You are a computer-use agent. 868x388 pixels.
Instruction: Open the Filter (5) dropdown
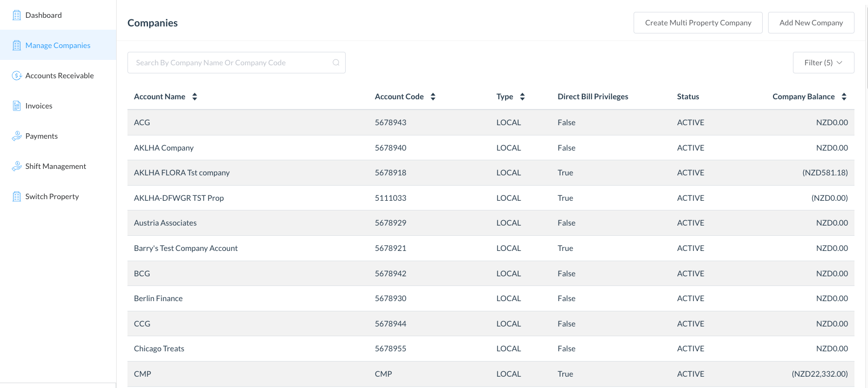(x=823, y=63)
